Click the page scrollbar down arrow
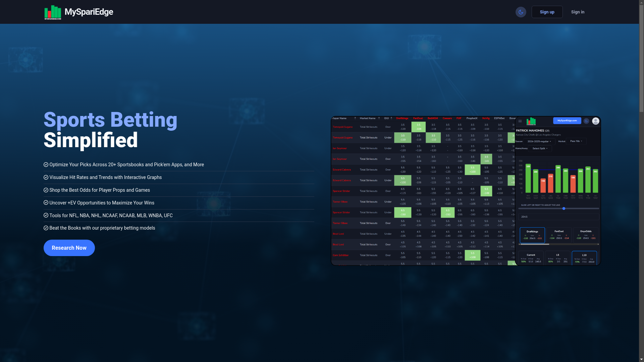This screenshot has height=362, width=644. pyautogui.click(x=641, y=359)
